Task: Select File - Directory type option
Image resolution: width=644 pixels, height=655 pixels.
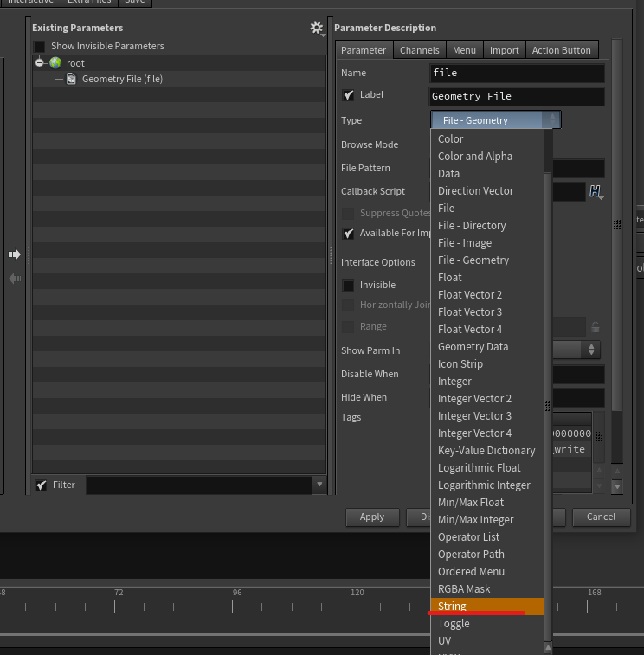Action: coord(487,226)
